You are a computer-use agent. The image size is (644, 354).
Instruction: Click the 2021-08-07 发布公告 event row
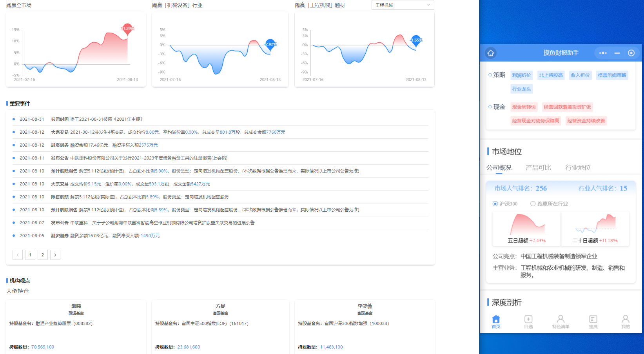220,223
